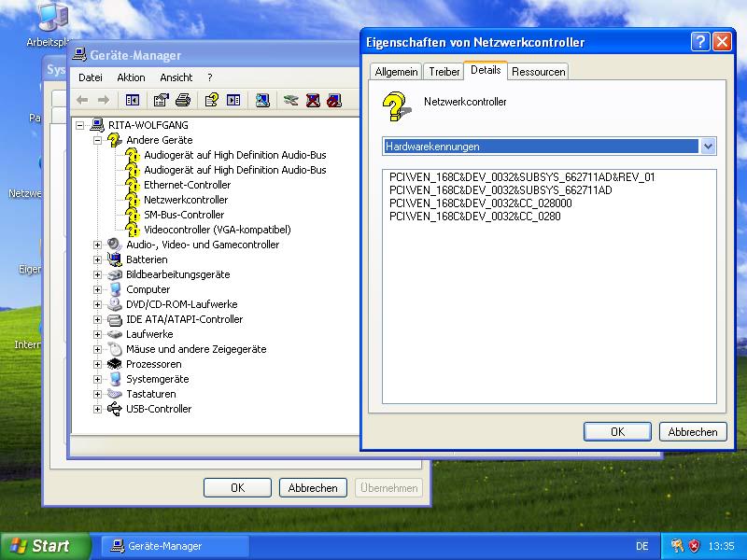The width and height of the screenshot is (747, 560).
Task: Expand the Computer node
Action: [98, 289]
